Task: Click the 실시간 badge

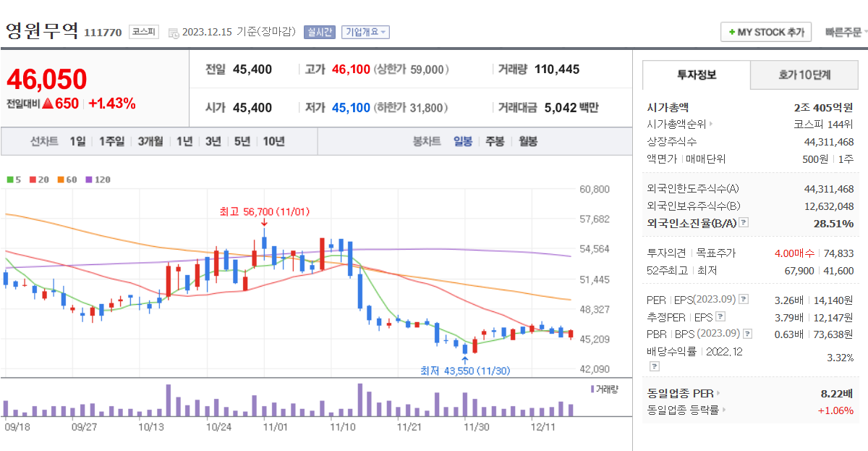Action: (x=319, y=32)
